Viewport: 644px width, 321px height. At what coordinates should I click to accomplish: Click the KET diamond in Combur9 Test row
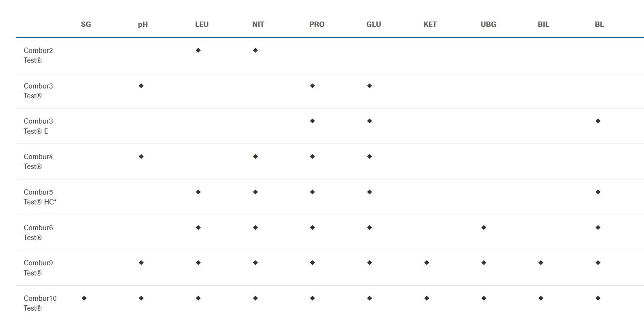(x=427, y=263)
